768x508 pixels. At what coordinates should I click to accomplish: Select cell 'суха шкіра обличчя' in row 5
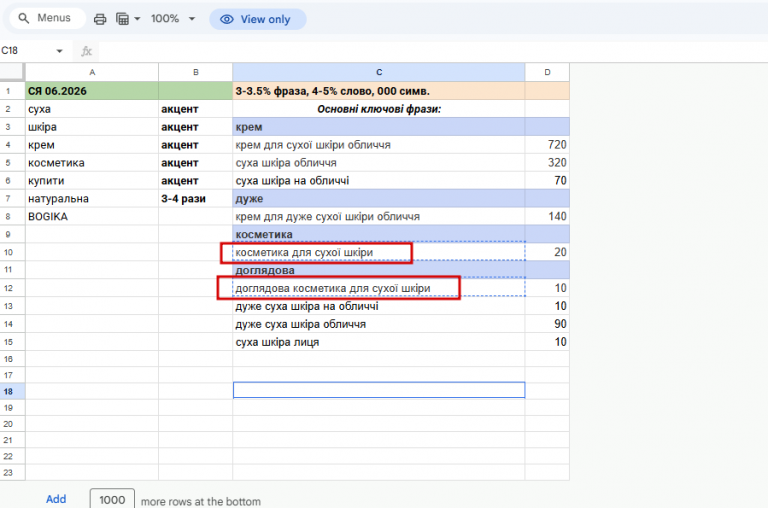coord(379,163)
